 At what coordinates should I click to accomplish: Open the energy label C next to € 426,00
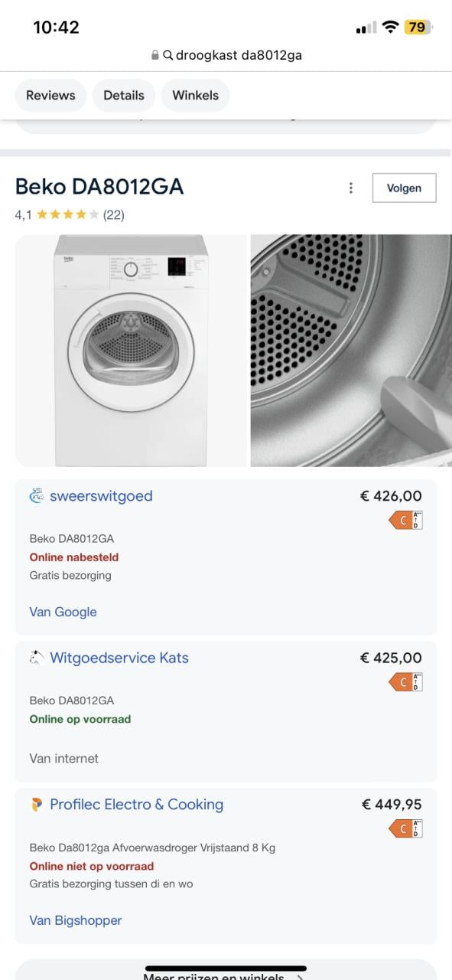coord(404,519)
